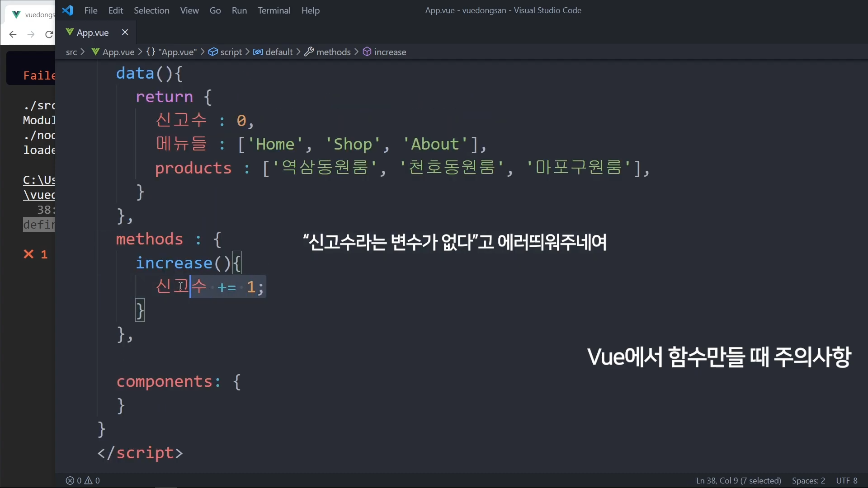Screen dimensions: 868x488
Task: Reload the browser page
Action: pos(49,34)
